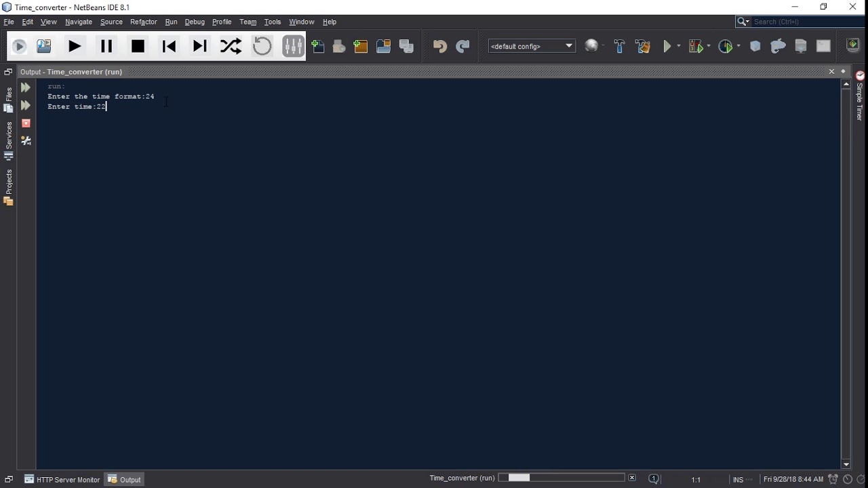Expand the browser globe dropdown arrow
Image resolution: width=868 pixels, height=488 pixels.
tap(603, 46)
